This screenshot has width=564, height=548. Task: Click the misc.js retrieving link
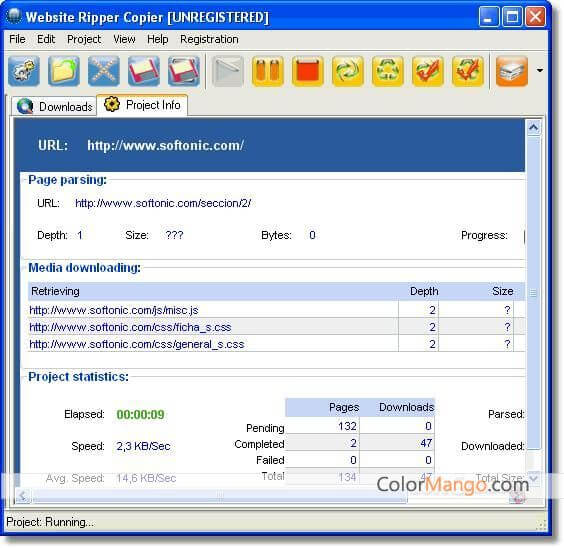[114, 310]
